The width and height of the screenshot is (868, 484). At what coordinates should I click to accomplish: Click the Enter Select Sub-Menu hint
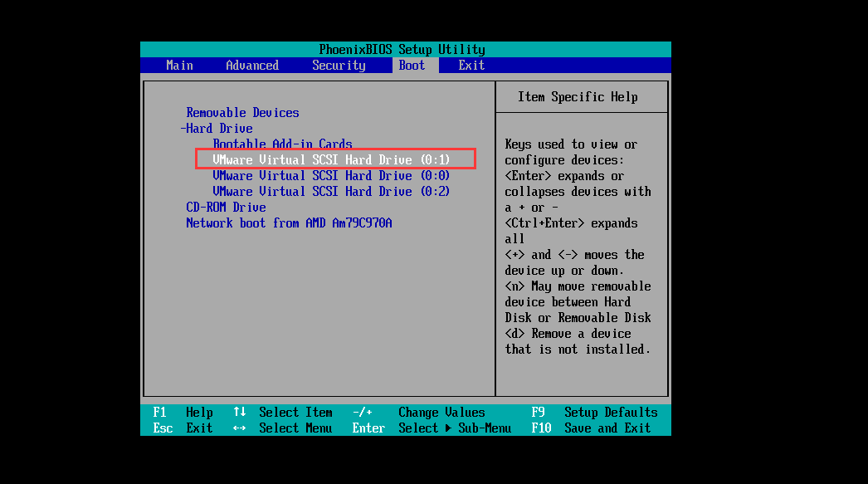click(432, 428)
